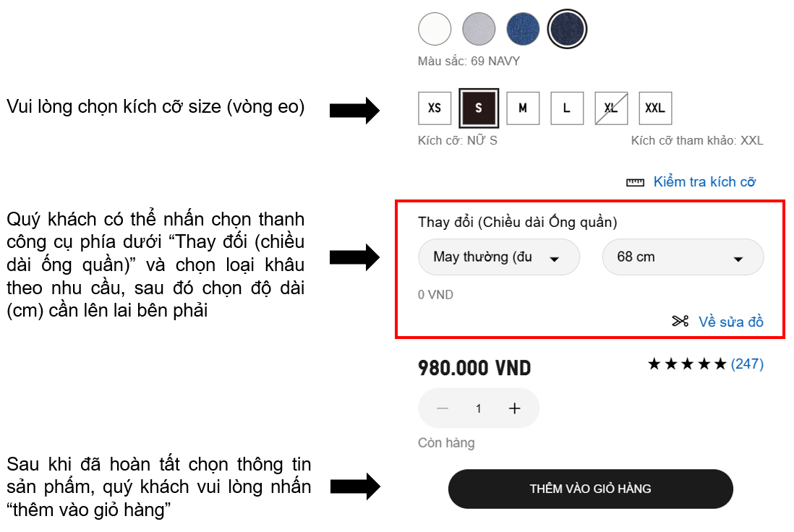Select size XXL
The height and width of the screenshot is (532, 794).
tap(655, 108)
